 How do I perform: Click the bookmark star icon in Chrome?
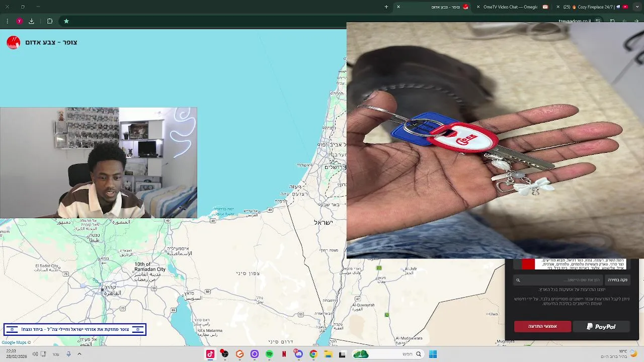point(66,21)
